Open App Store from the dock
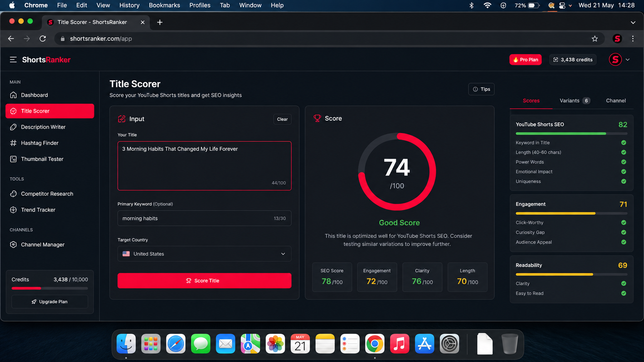 click(x=424, y=344)
